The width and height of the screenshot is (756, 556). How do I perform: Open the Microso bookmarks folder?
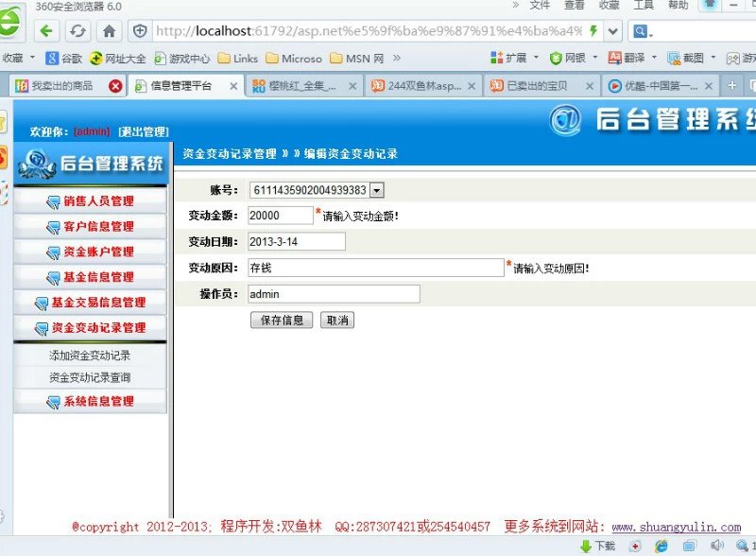294,59
